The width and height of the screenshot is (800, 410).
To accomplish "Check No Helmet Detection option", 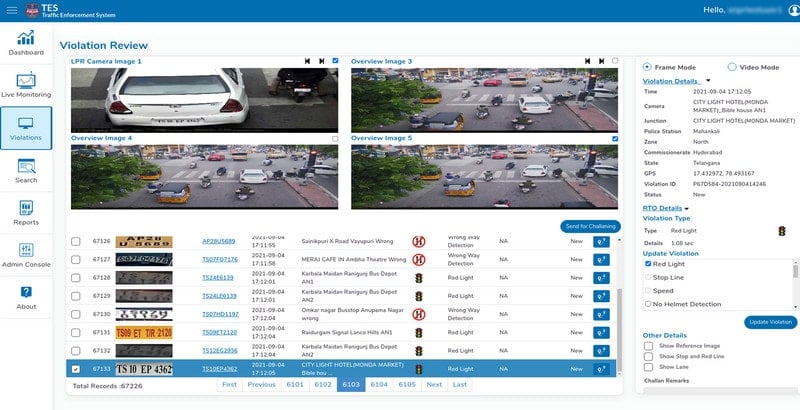I will coord(648,304).
